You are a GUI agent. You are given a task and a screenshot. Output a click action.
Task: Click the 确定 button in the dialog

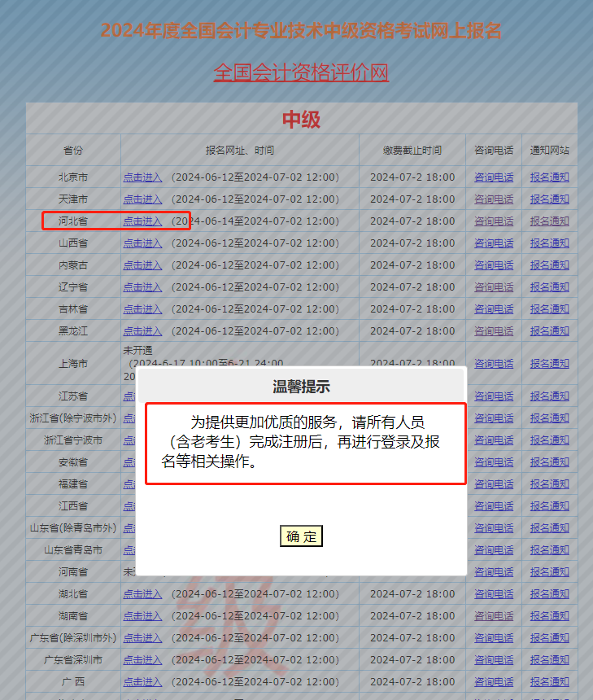coord(302,536)
